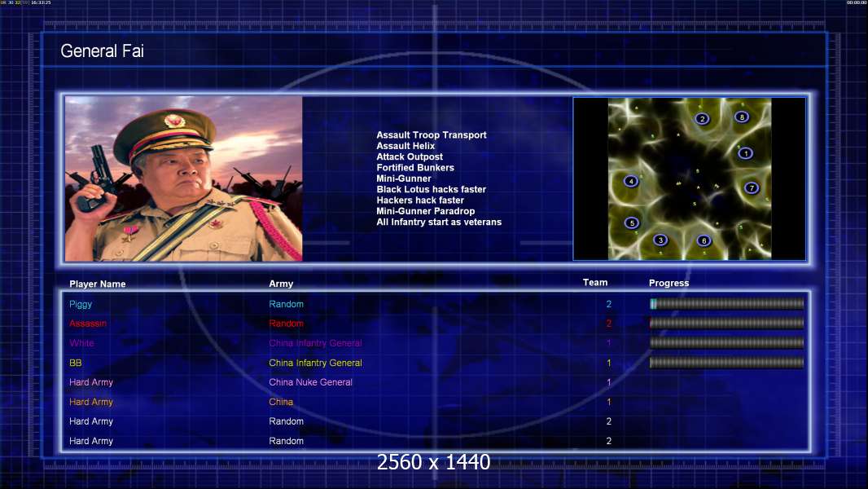The image size is (868, 489).
Task: Click Piggy's loading progress bar
Action: (726, 303)
